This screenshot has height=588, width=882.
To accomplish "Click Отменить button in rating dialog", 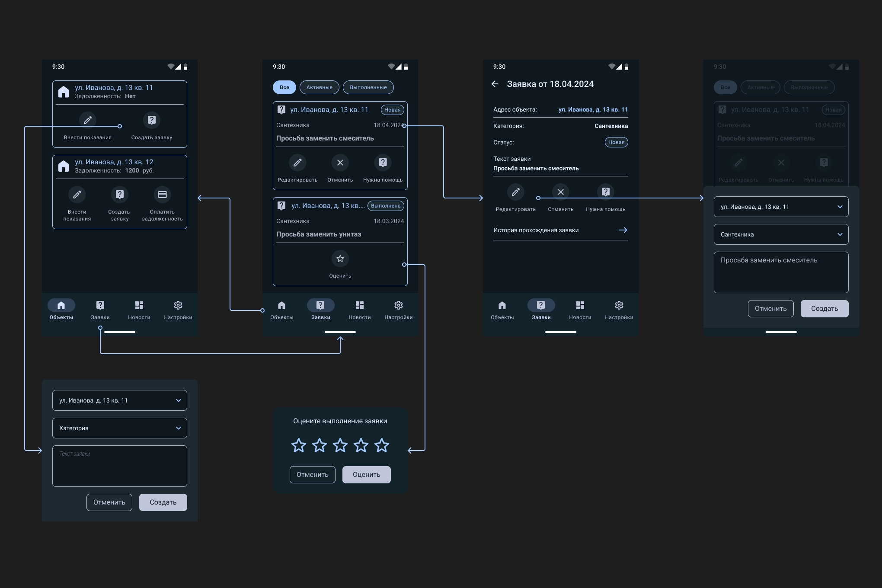I will click(313, 475).
